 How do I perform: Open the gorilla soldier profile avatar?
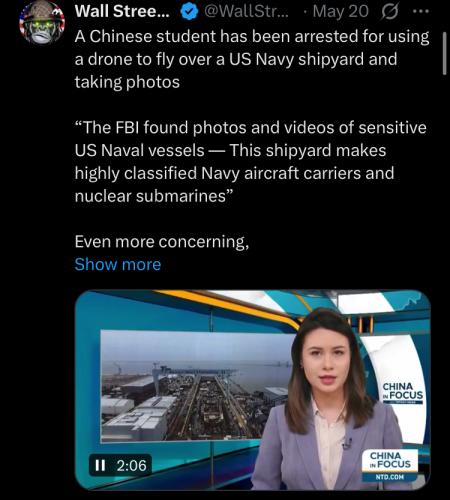point(42,24)
